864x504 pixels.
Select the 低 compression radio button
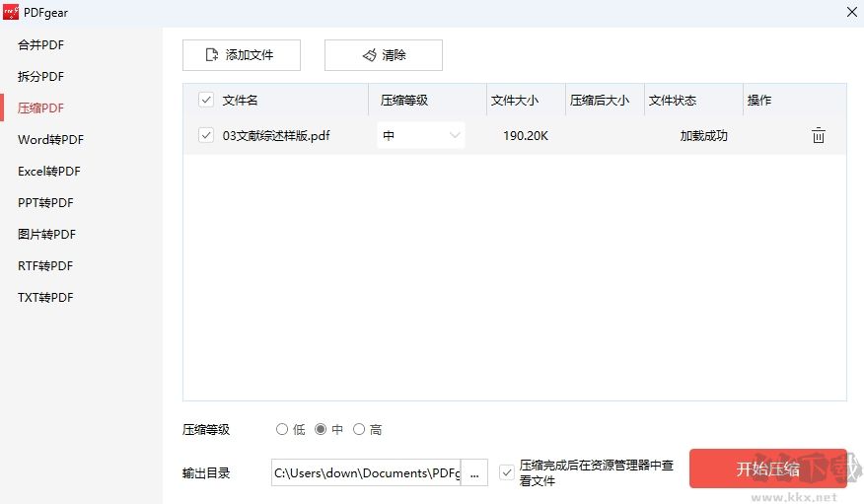[281, 429]
